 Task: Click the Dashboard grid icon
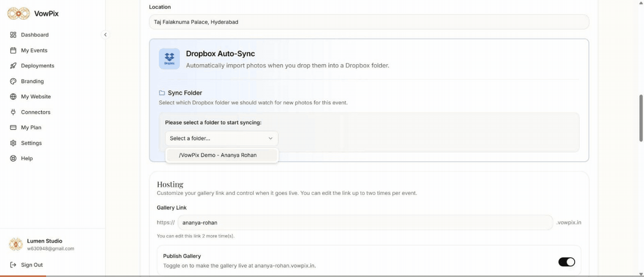point(13,35)
